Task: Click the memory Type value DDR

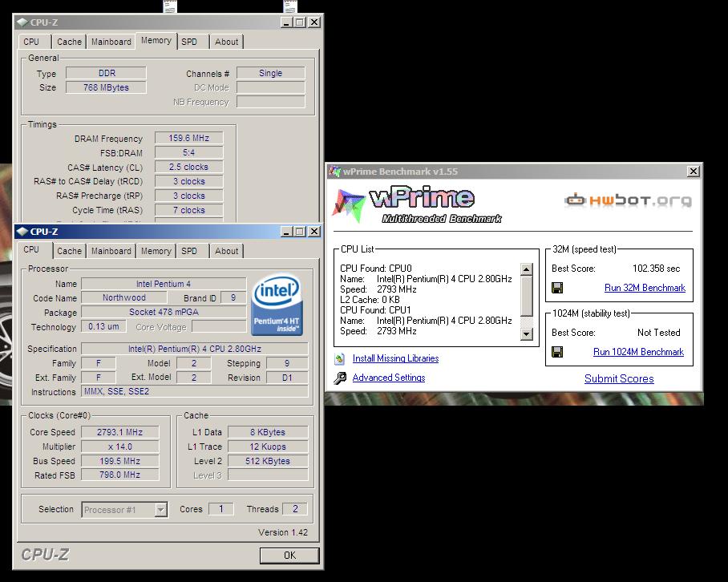Action: pos(106,73)
